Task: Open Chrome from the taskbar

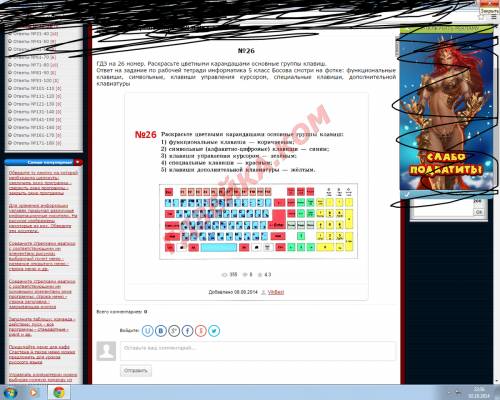Action: [59, 392]
